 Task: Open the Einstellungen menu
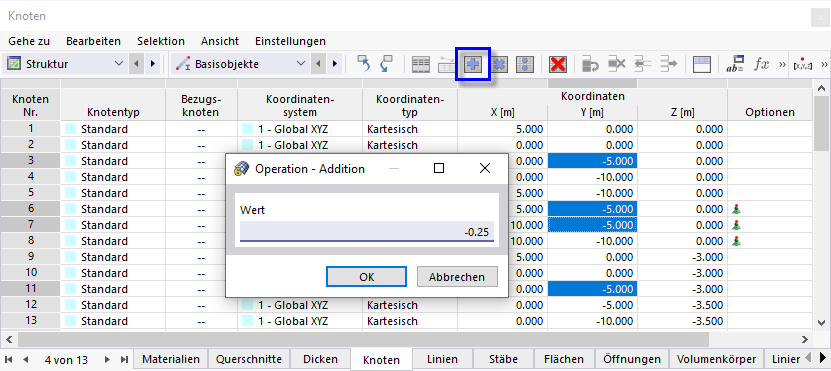coord(290,41)
